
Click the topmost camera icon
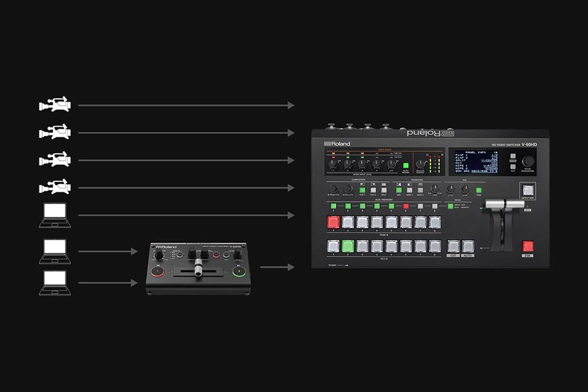[54, 106]
